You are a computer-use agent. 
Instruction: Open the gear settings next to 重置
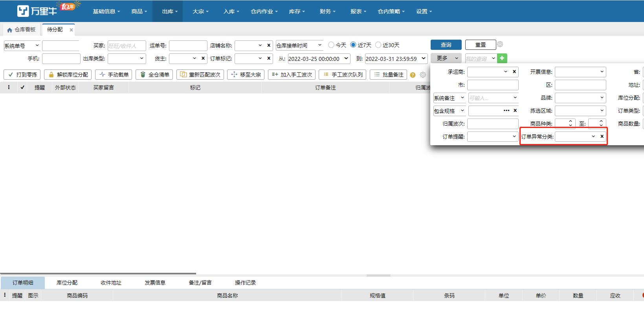coord(500,44)
